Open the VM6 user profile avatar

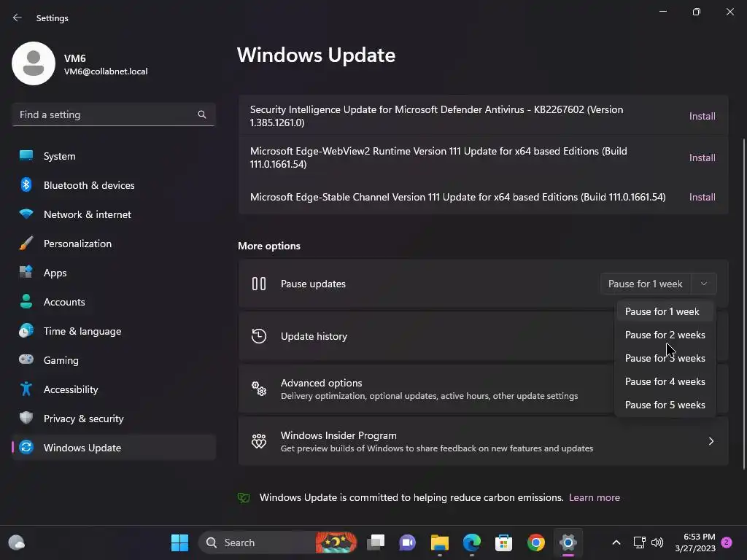(x=34, y=63)
